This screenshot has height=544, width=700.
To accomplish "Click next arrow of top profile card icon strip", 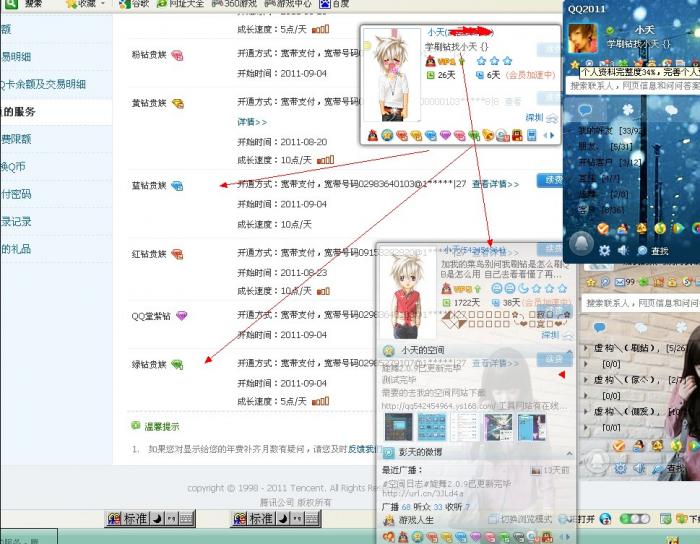I will (x=552, y=135).
